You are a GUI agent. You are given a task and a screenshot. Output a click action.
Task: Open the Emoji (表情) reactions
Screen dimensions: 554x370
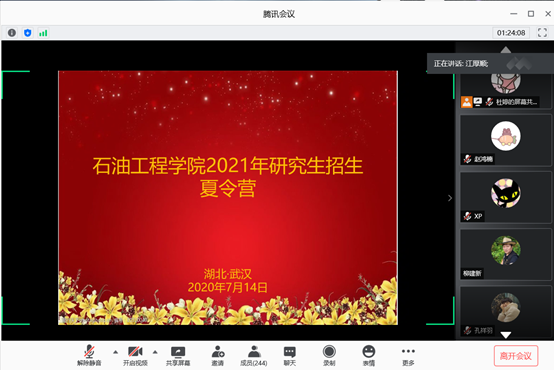coord(369,356)
